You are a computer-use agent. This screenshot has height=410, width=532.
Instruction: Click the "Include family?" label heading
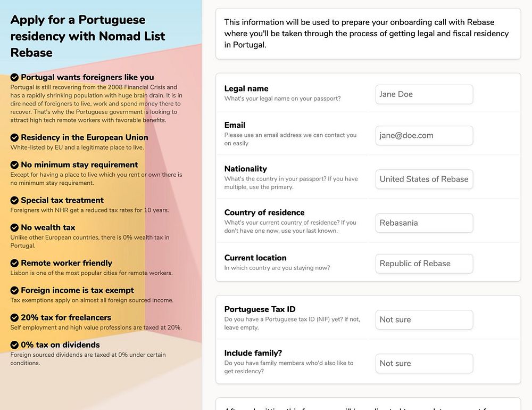point(253,352)
